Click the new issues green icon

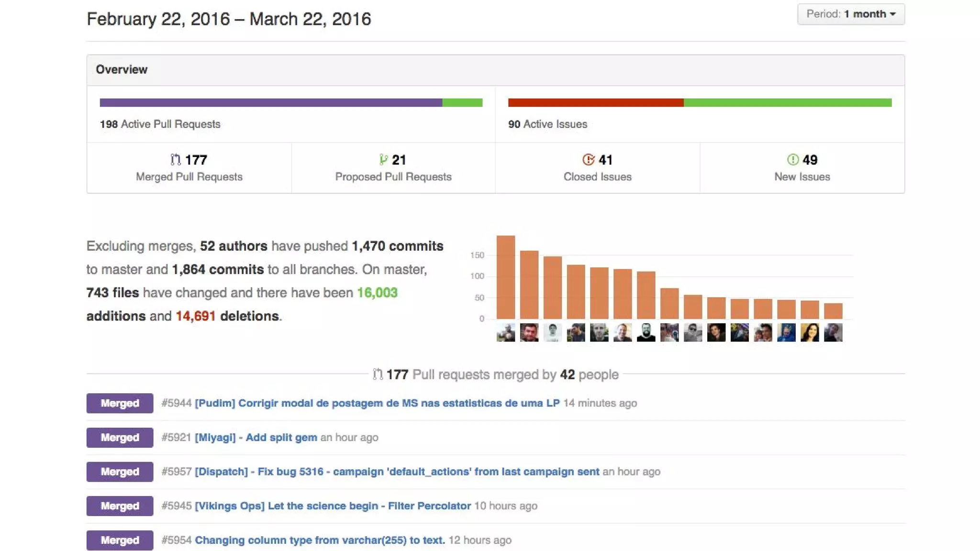click(792, 159)
